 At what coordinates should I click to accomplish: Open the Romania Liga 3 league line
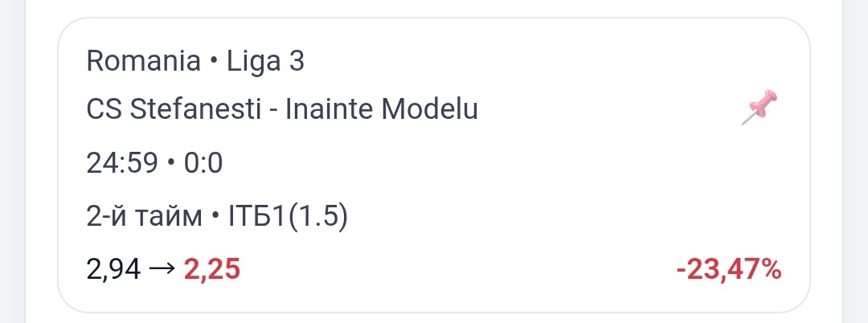tap(195, 62)
